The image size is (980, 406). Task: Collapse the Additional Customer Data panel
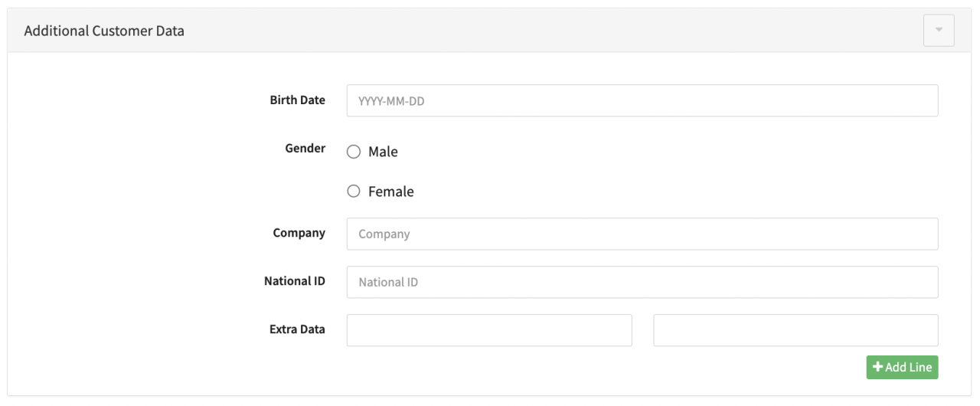tap(939, 31)
